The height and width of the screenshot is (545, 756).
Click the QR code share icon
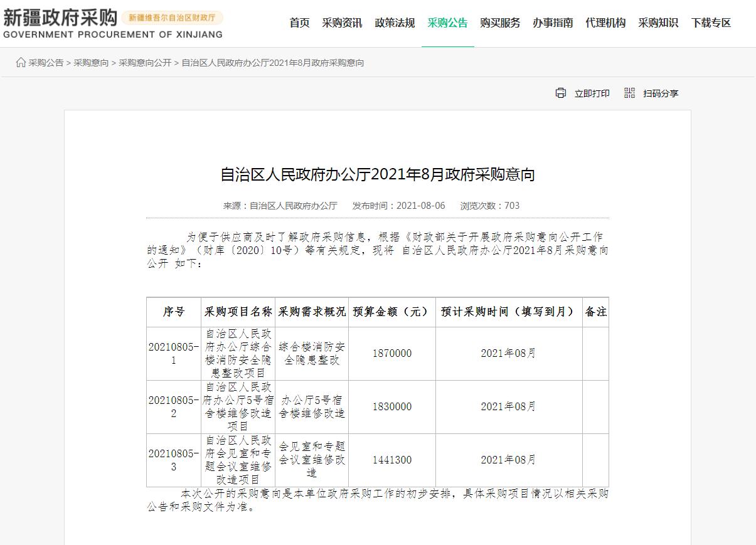pyautogui.click(x=629, y=93)
